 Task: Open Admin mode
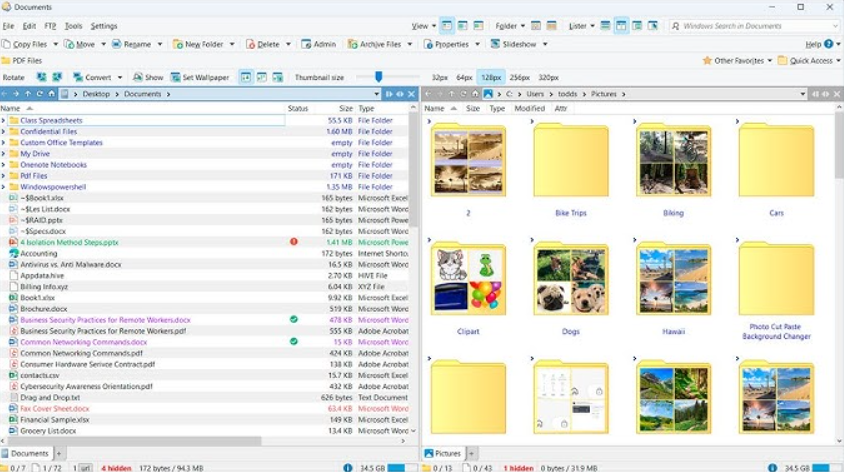319,44
